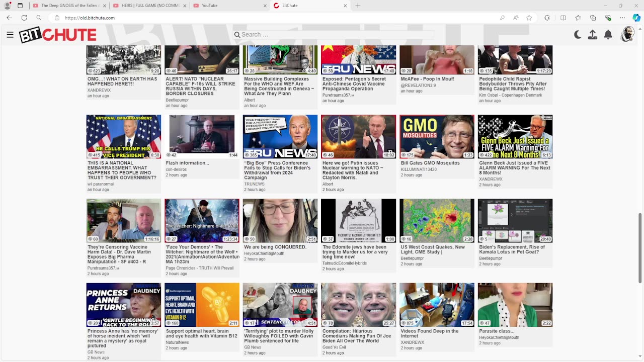Open the user profile avatar menu

click(x=627, y=34)
